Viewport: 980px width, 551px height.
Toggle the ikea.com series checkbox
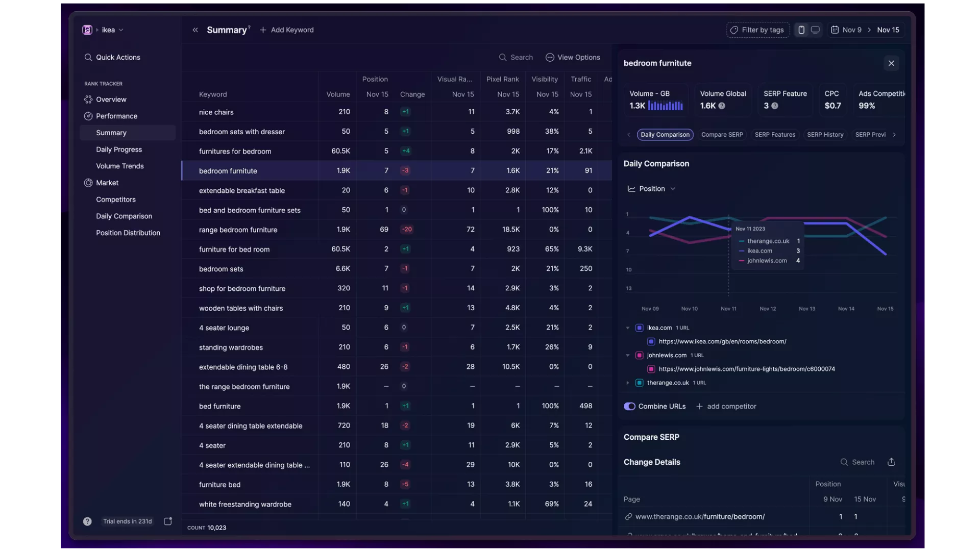639,328
